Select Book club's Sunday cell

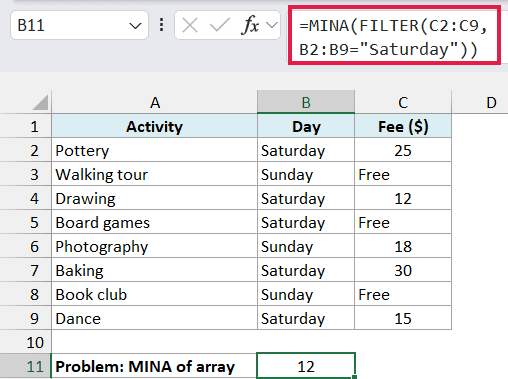[306, 294]
